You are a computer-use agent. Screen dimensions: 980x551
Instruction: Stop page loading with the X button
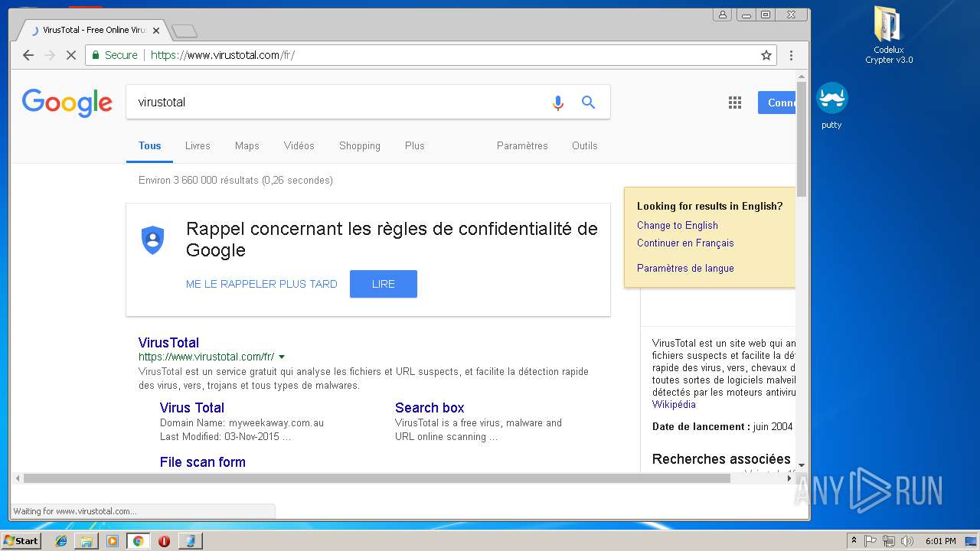point(70,55)
